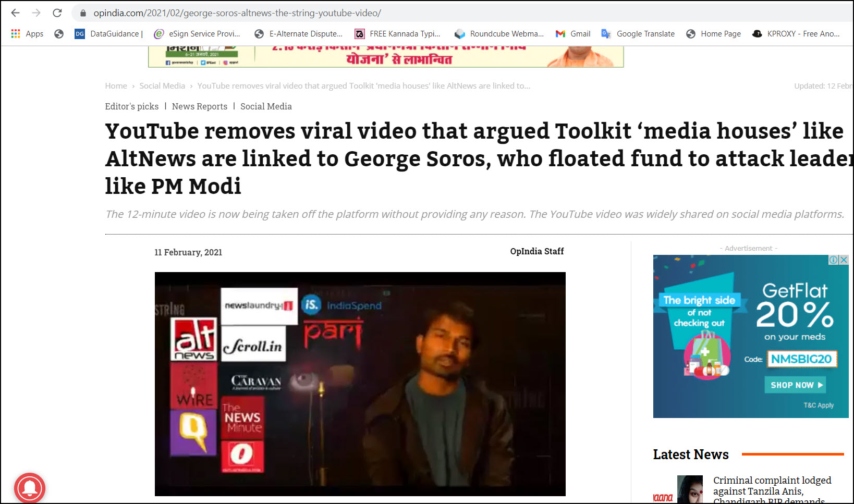Open the KPROXY Free Anonymous bookmark

(x=796, y=34)
